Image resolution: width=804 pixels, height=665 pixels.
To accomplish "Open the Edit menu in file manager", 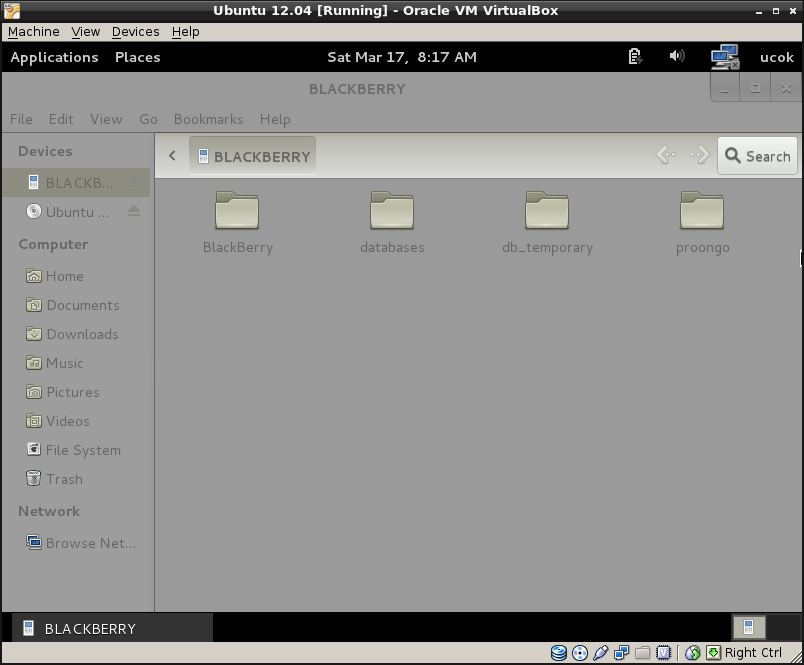I will [61, 119].
